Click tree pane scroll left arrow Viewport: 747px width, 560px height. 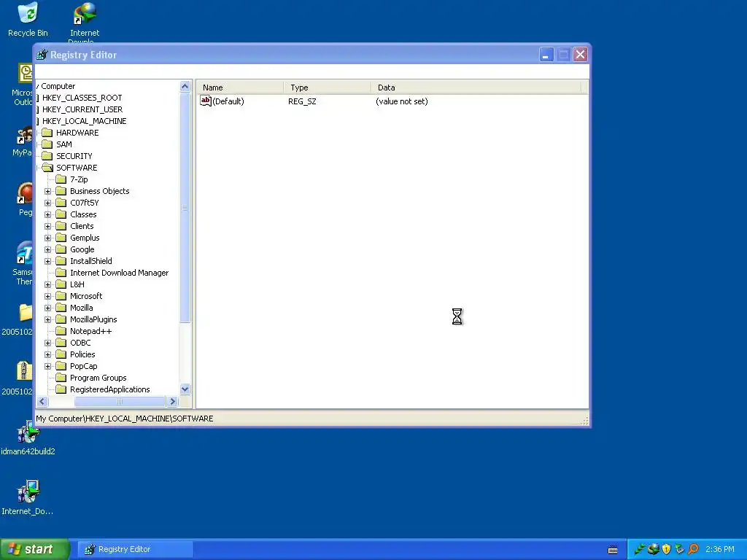point(42,402)
